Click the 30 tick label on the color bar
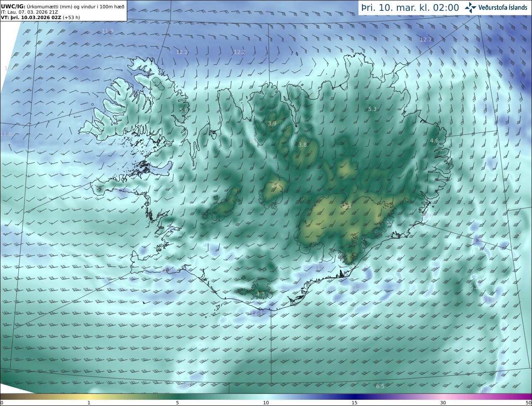Image resolution: width=532 pixels, height=406 pixels. pos(443,403)
